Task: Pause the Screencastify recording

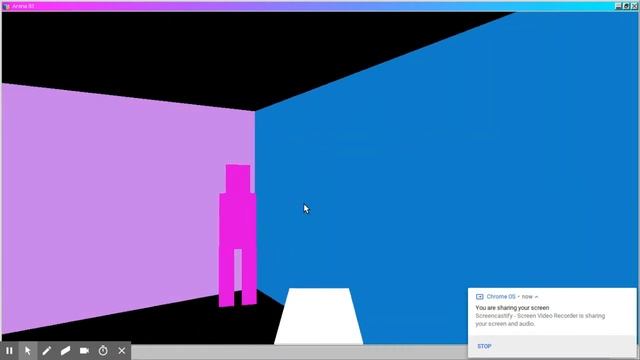Action: [9, 351]
